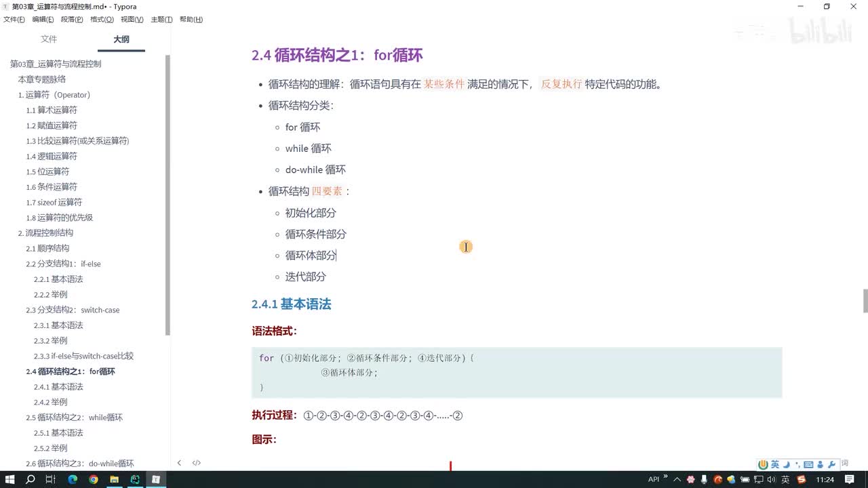Open File Explorer from taskbar
Viewport: 868px width, 488px height.
115,479
